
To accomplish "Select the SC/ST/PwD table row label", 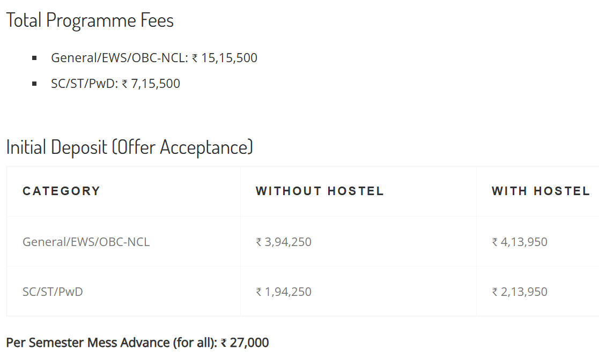I will click(53, 292).
